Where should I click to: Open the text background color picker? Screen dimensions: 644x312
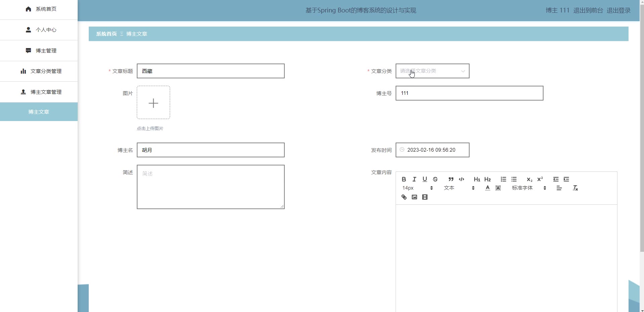pyautogui.click(x=498, y=188)
